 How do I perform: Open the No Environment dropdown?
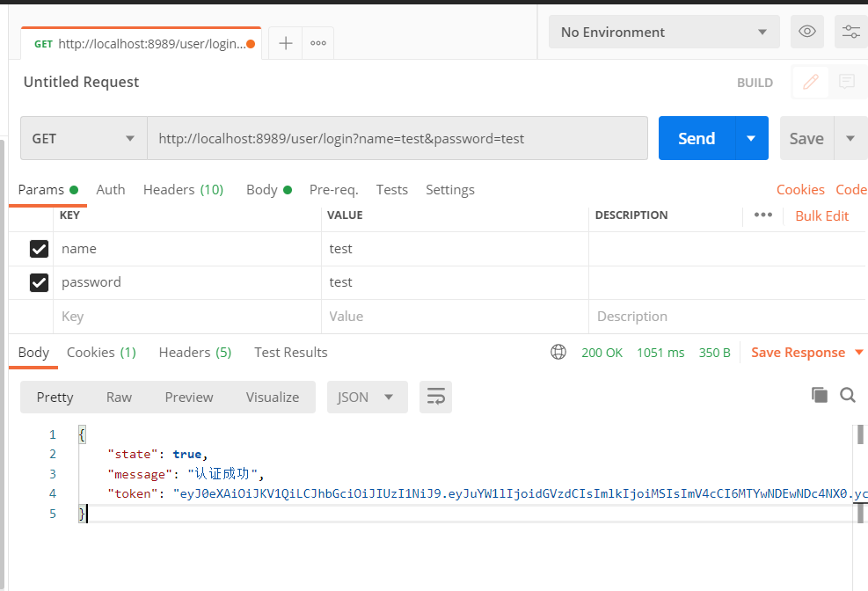tap(664, 32)
